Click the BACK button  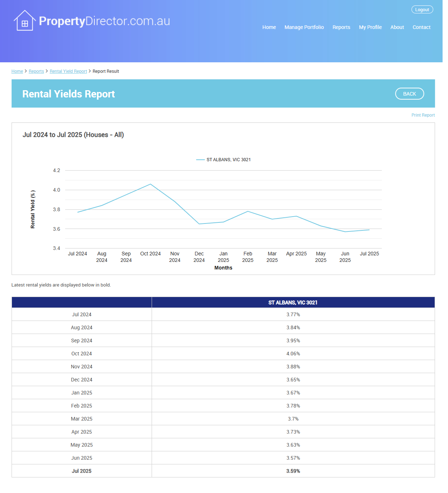pos(409,94)
